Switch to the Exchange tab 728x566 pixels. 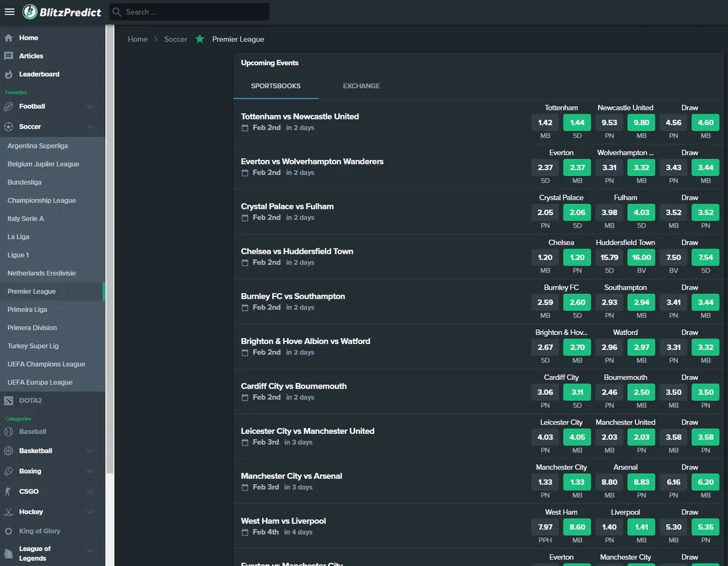pos(361,86)
